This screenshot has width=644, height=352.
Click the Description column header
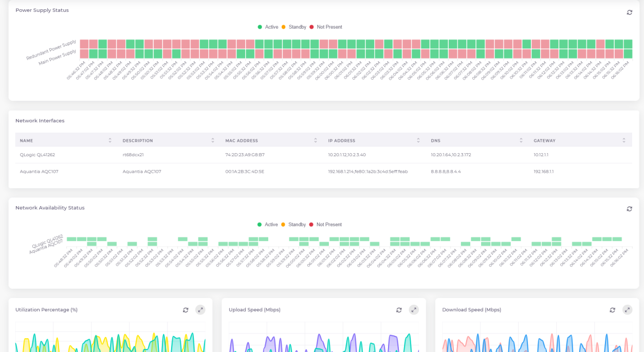click(138, 140)
